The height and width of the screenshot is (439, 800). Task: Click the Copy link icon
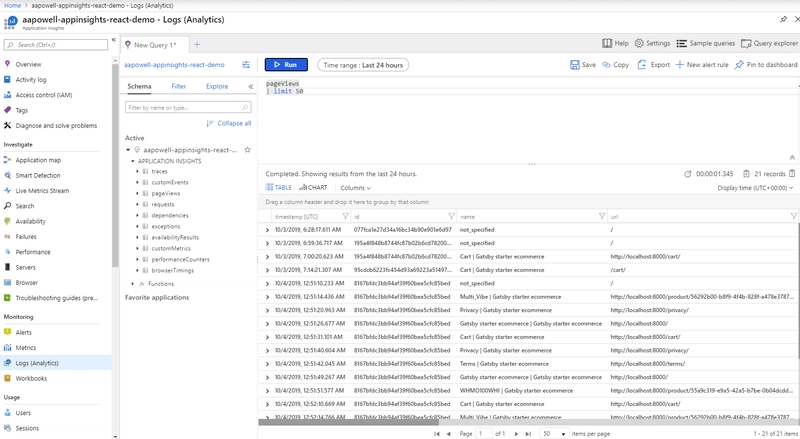614,65
